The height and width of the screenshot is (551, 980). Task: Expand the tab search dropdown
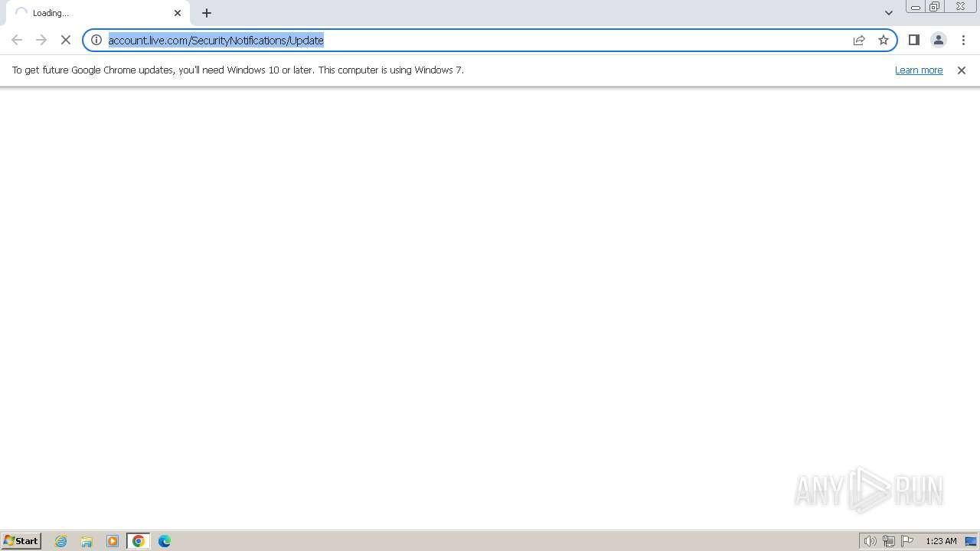pyautogui.click(x=889, y=13)
